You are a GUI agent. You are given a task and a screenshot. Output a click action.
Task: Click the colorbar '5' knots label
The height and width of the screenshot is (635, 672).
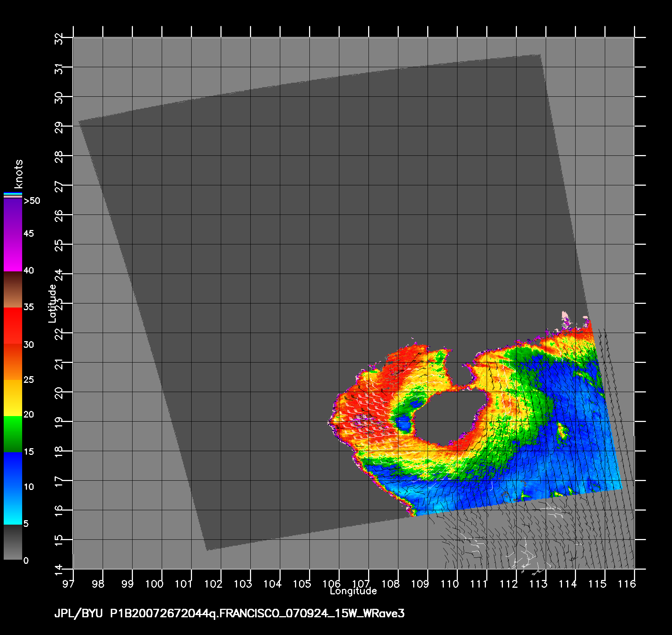[x=26, y=524]
